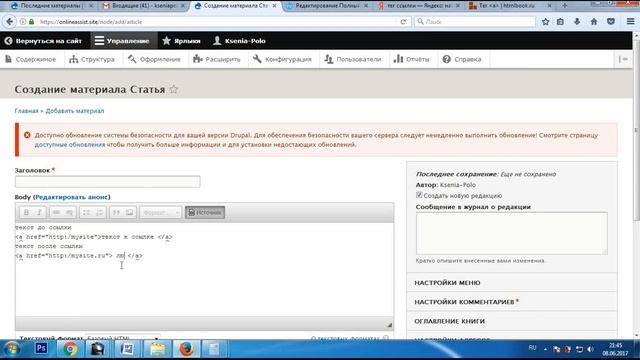Focus the Заголовок title input field
Viewport: 640px width, 360px height.
(108, 182)
